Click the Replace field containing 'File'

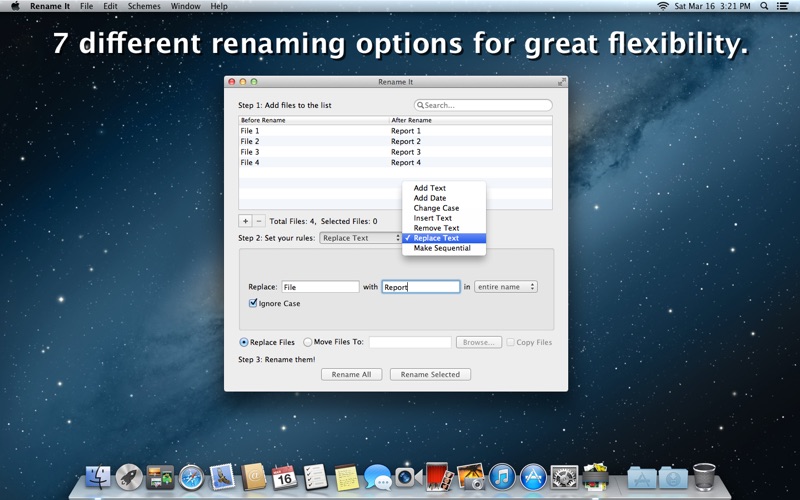[320, 287]
